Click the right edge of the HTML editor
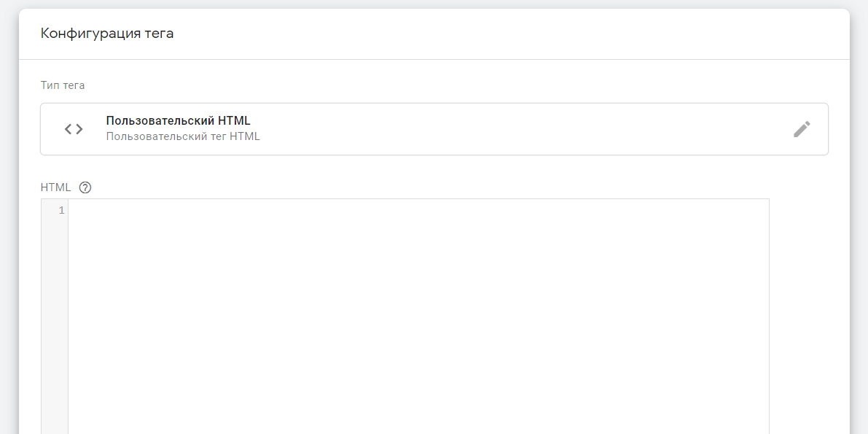The image size is (868, 434). click(765, 314)
